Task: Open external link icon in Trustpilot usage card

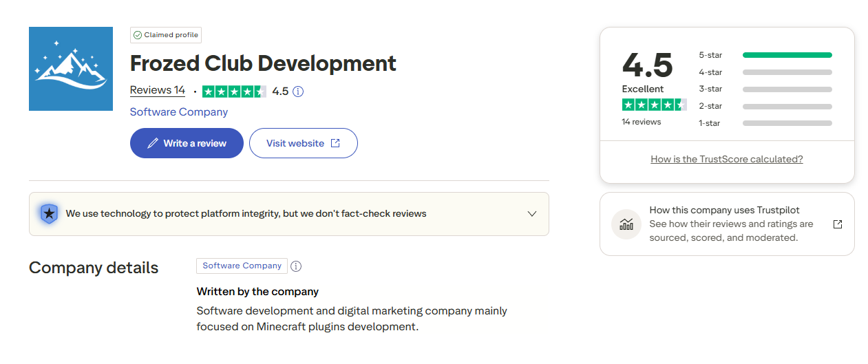Action: (x=838, y=224)
